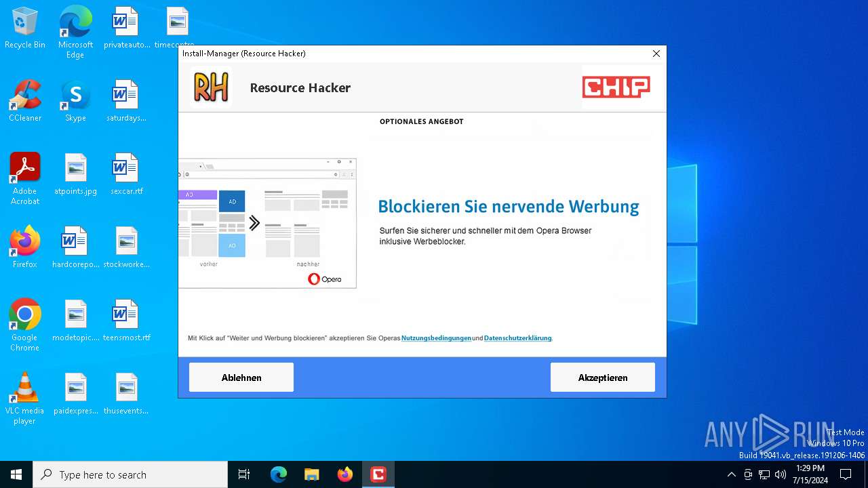Select the hardcorepo Word document icon
The image size is (868, 488).
(75, 248)
